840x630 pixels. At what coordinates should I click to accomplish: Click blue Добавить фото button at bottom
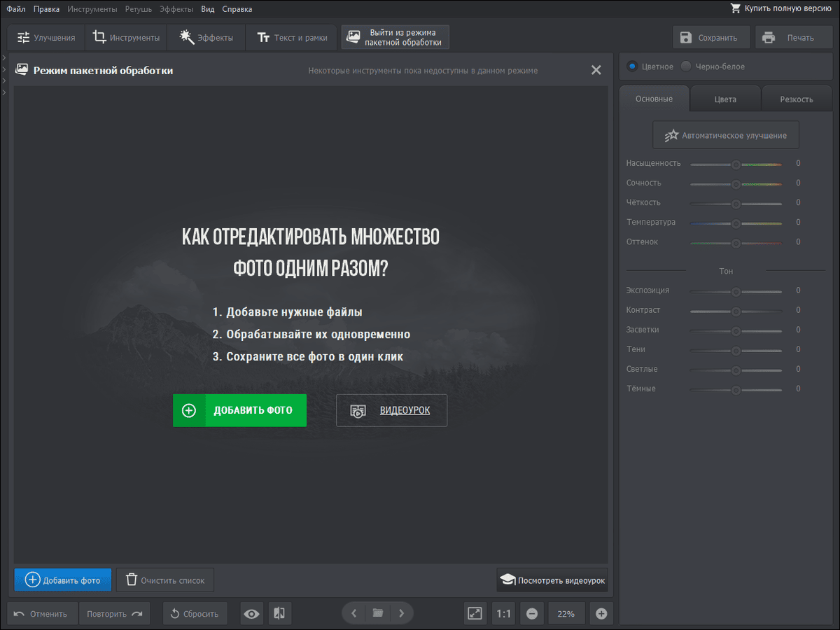(x=63, y=580)
